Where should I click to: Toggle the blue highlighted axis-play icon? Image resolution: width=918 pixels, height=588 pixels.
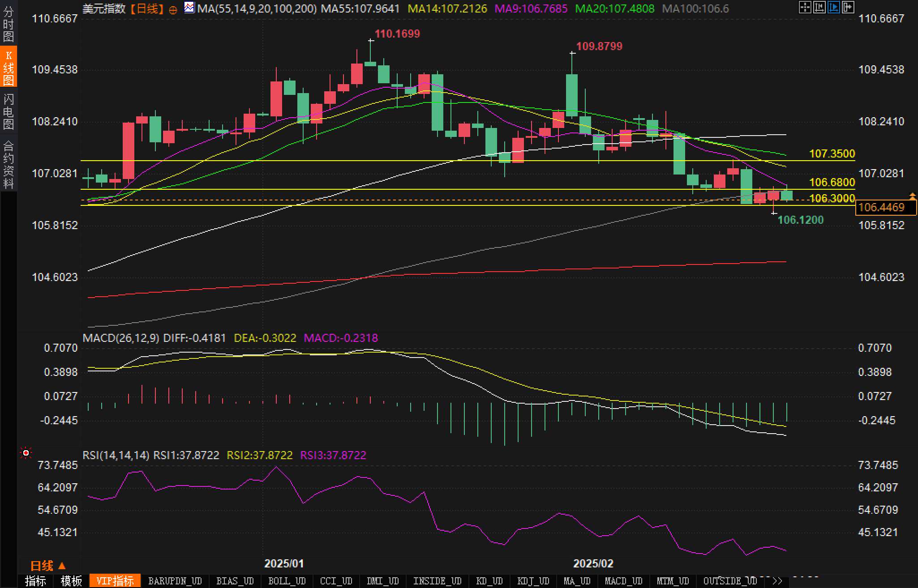(x=833, y=7)
